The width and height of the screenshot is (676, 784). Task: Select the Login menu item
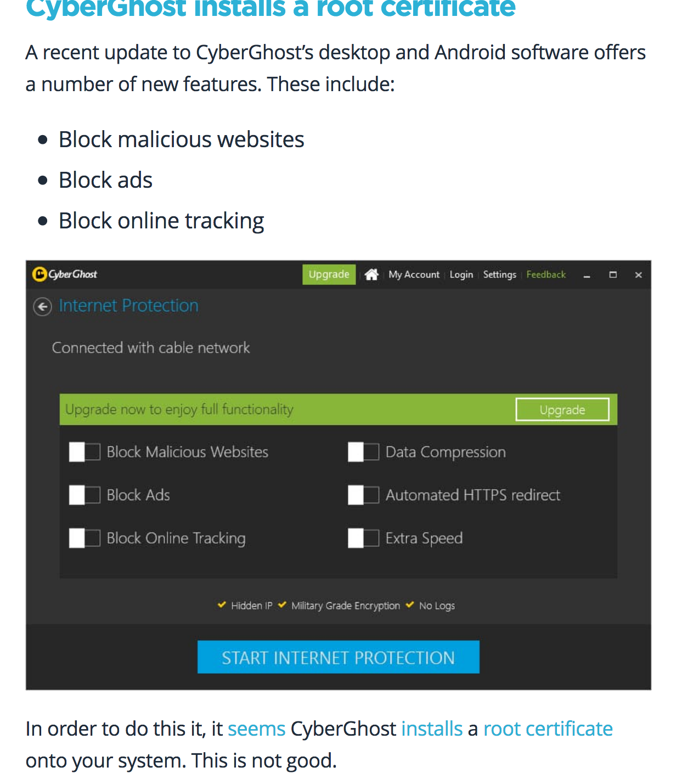click(x=461, y=275)
